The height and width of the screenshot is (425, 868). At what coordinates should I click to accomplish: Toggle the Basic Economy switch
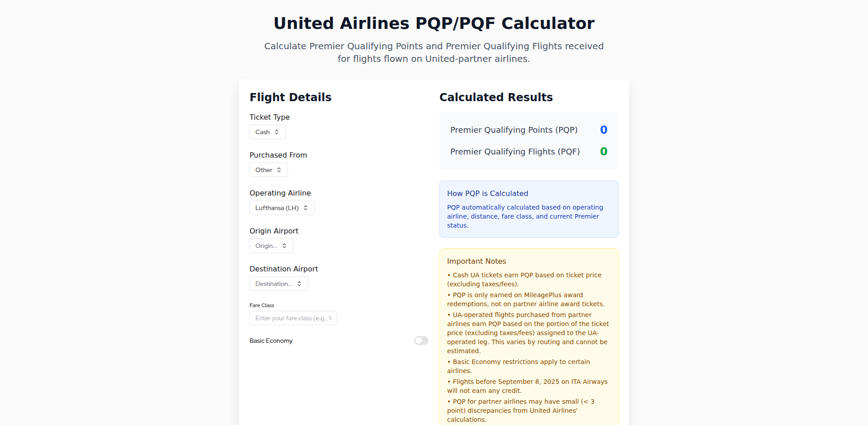coord(421,341)
